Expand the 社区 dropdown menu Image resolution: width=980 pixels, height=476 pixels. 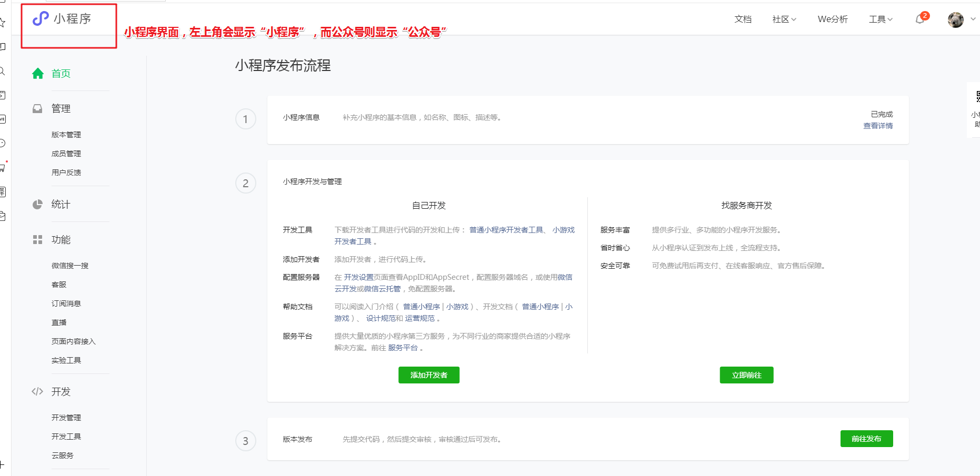[x=784, y=19]
